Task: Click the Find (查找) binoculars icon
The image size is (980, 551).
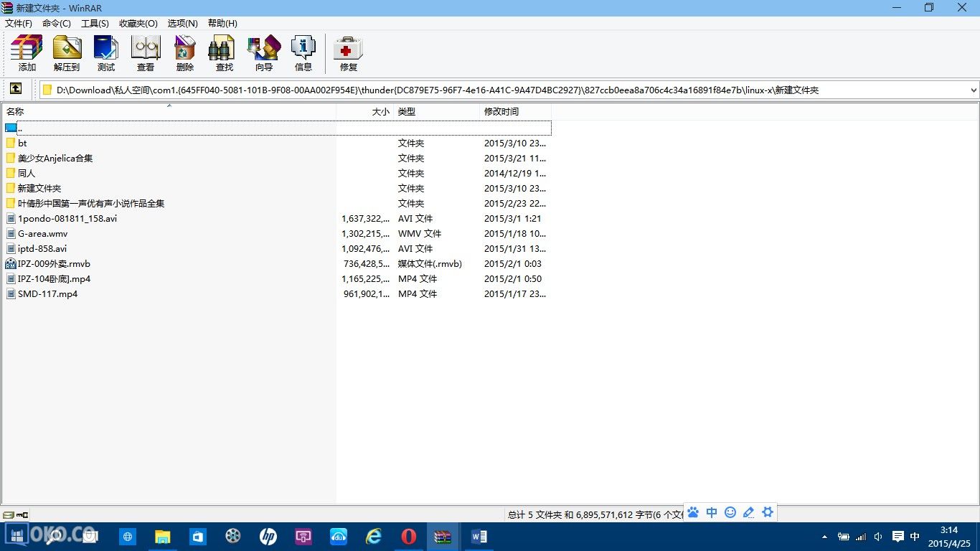Action: click(x=224, y=53)
